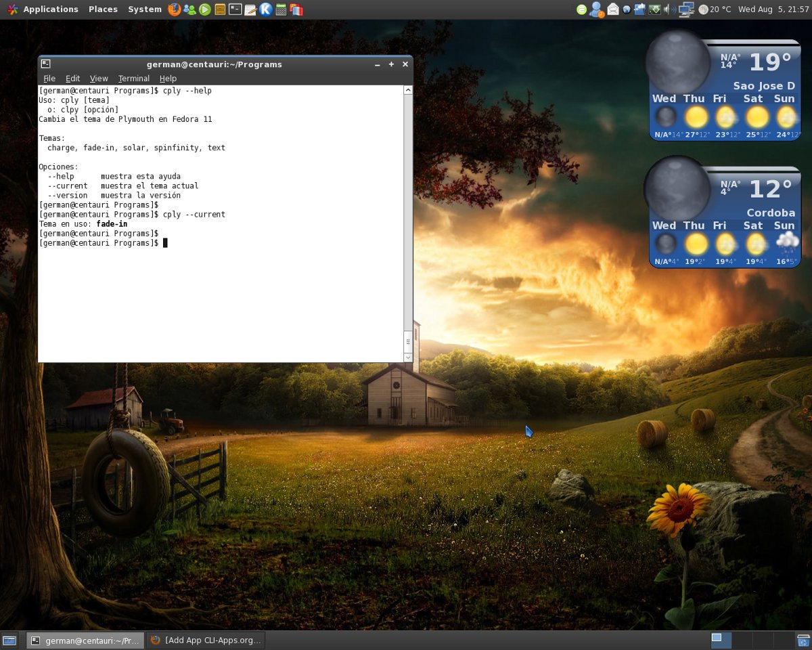Click the themes list 'charge, fade-in, solar' line
This screenshot has height=650, width=812.
pyautogui.click(x=136, y=148)
